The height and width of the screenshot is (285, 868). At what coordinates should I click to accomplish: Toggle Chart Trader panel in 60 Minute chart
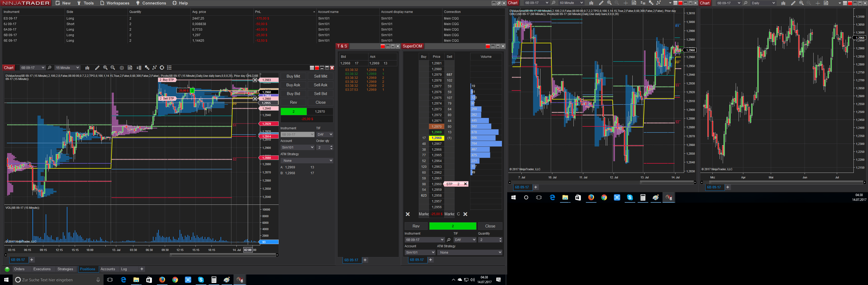click(x=643, y=3)
